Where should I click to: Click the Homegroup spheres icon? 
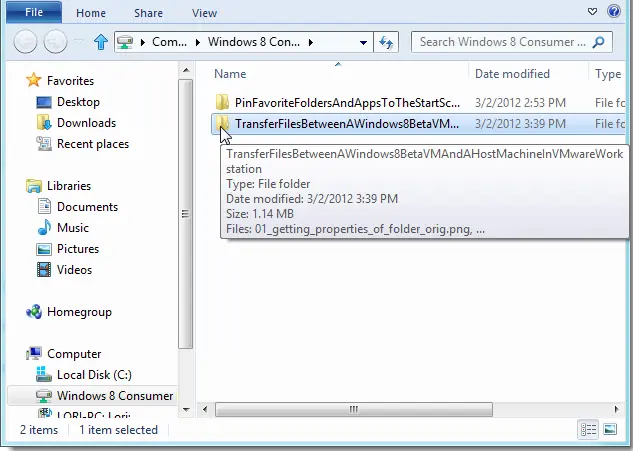pos(34,312)
